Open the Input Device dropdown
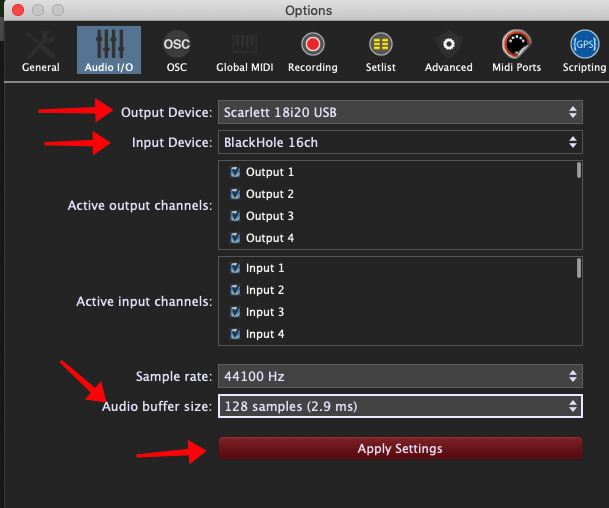Screen dimensions: 609x508 [400, 142]
